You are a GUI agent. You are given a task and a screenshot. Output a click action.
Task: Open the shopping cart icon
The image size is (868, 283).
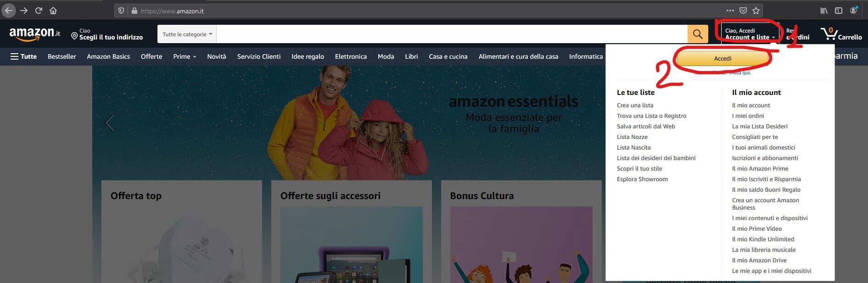click(829, 33)
